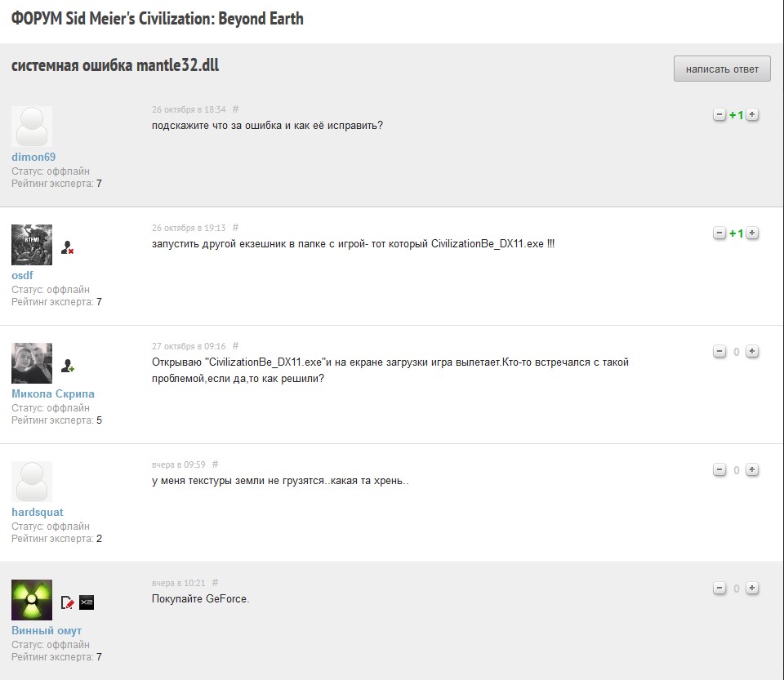Click the "написать ответ" reply button
The width and height of the screenshot is (784, 680).
pos(722,69)
